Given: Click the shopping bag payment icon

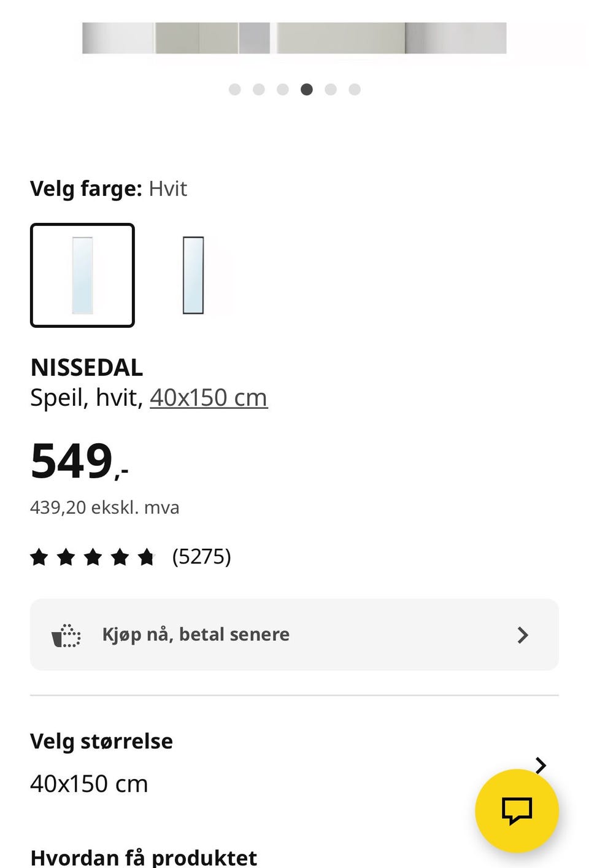Looking at the screenshot, I should tap(66, 635).
